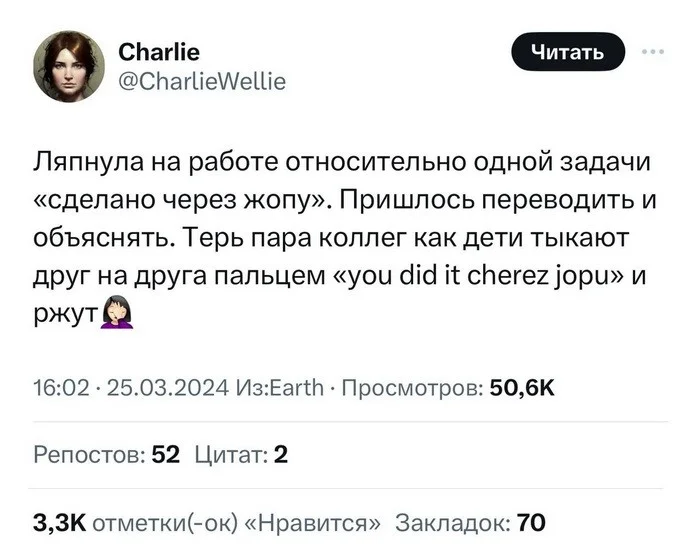This screenshot has width=700, height=553.
Task: View the Цитат: 2 quotes
Action: pyautogui.click(x=240, y=455)
